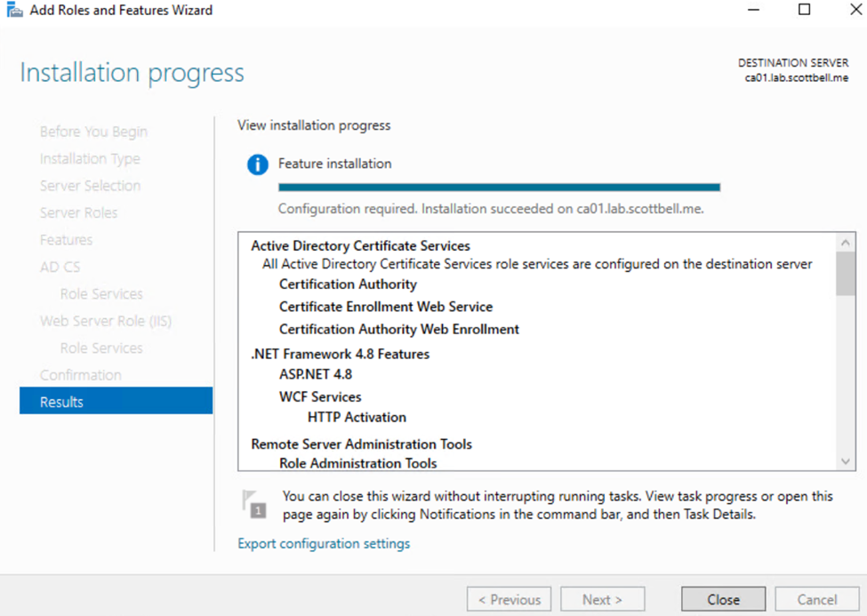Open Export configuration settings link
The image size is (867, 616).
tap(324, 543)
